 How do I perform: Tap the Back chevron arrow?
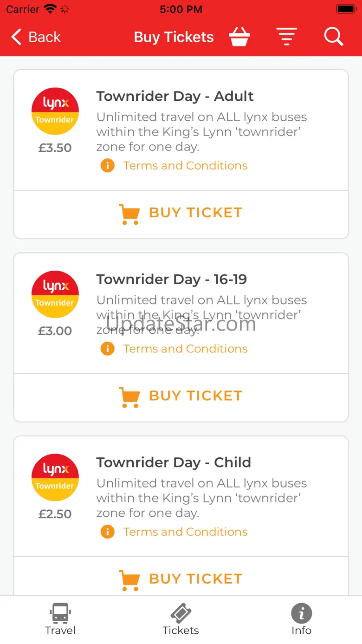point(17,37)
